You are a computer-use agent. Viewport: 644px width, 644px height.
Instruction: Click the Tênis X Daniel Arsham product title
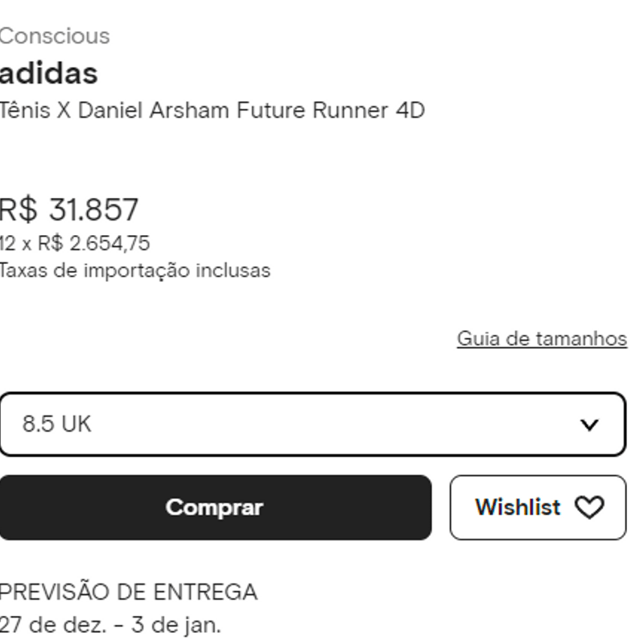(x=212, y=110)
